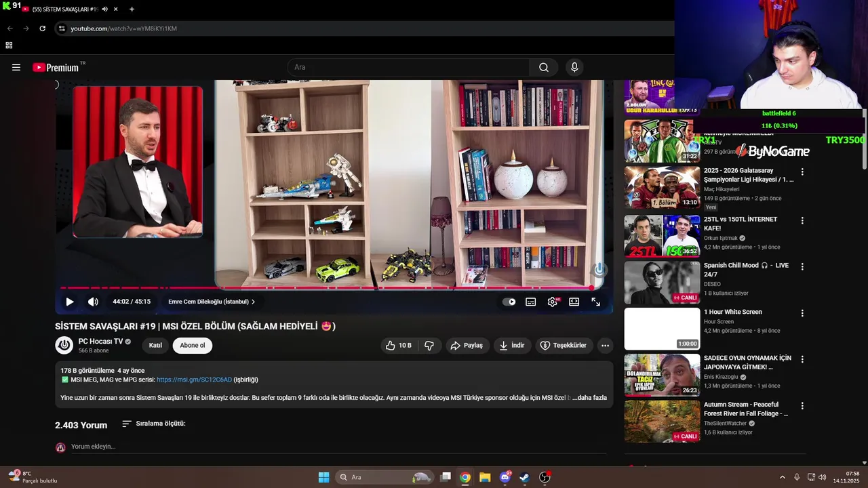Open a new browser tab
The image size is (868, 488).
(132, 9)
